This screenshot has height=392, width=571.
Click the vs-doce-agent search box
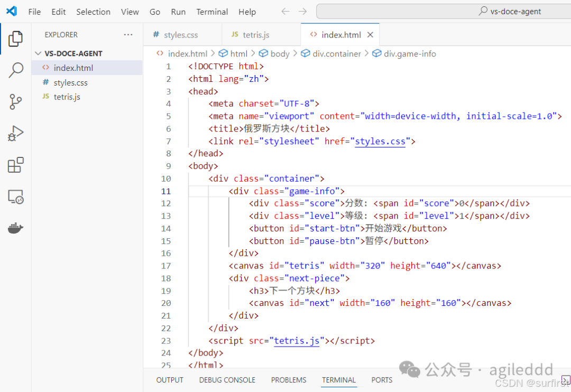pyautogui.click(x=444, y=11)
